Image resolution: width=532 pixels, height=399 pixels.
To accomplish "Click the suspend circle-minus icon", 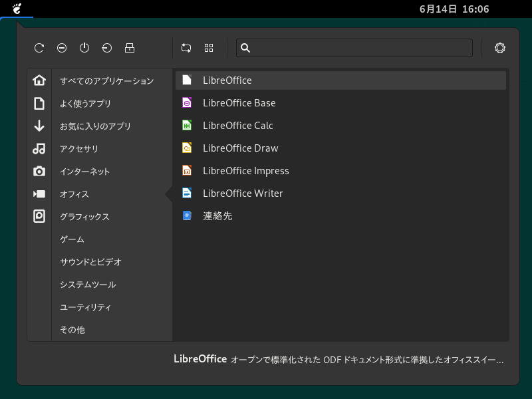I will pos(62,48).
